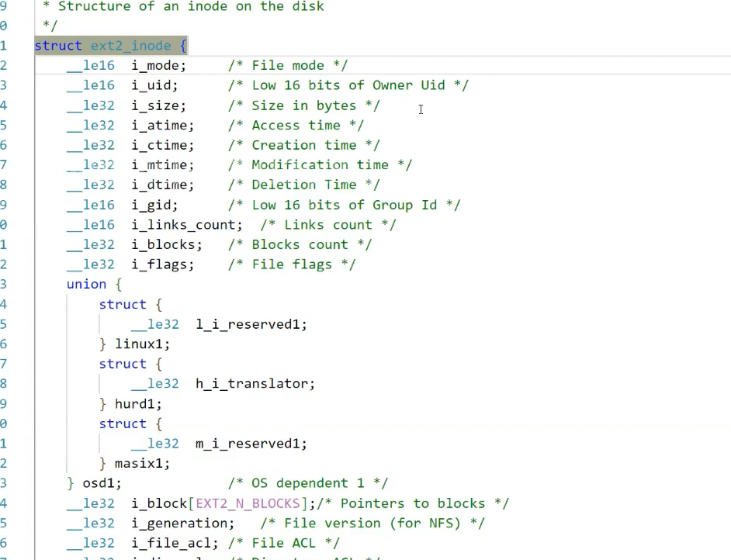
Task: Click the ext2_inode struct name
Action: coord(130,46)
